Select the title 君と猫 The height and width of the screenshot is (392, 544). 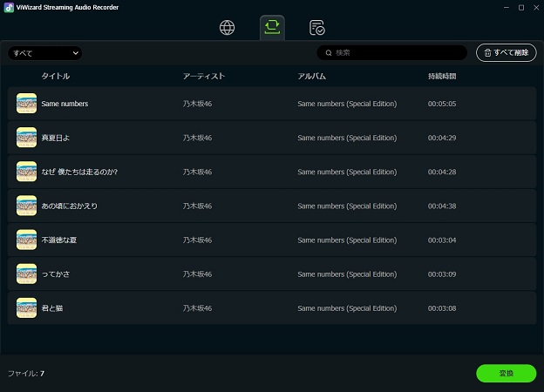(x=52, y=308)
